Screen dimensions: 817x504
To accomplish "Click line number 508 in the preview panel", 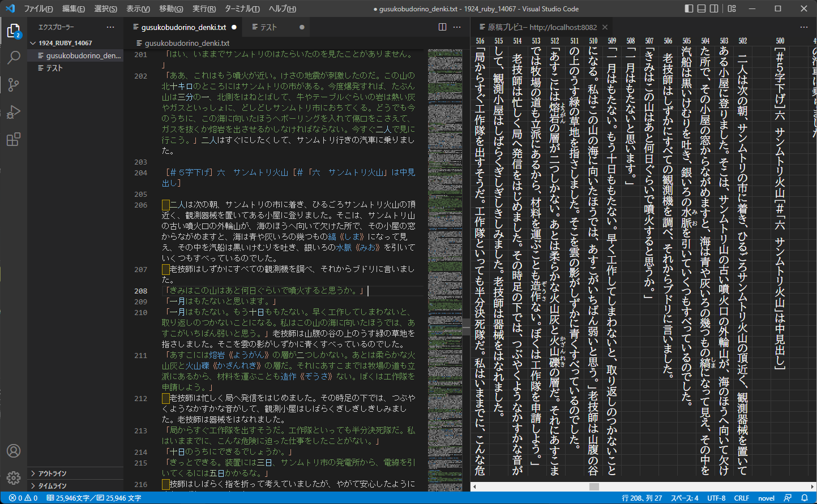I will 631,41.
